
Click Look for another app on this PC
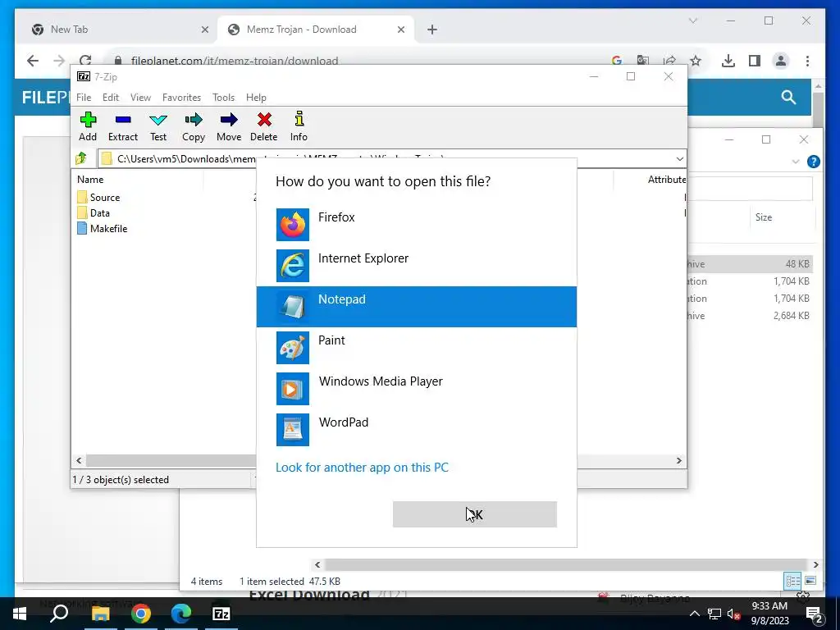tap(362, 467)
